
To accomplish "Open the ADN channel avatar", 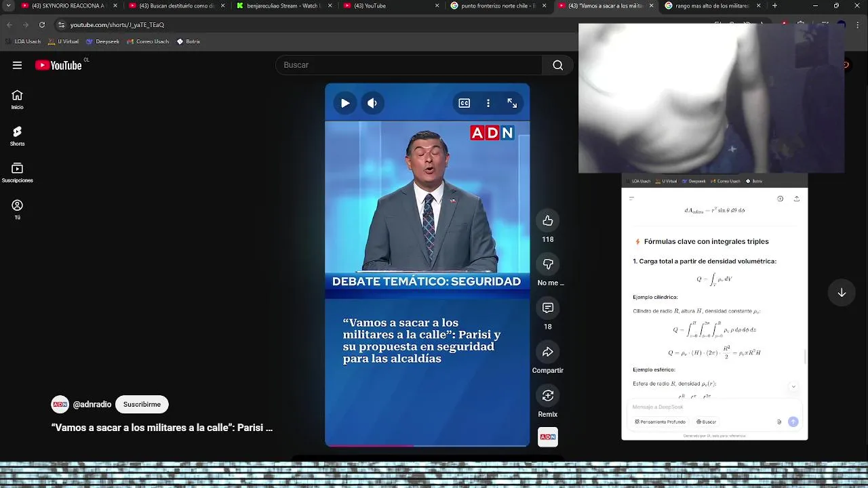I will point(60,405).
